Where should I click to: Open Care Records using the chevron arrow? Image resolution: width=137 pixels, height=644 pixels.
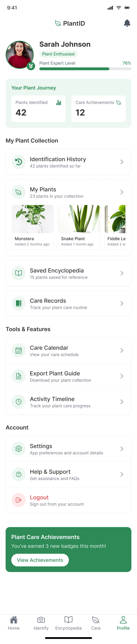[x=122, y=303]
